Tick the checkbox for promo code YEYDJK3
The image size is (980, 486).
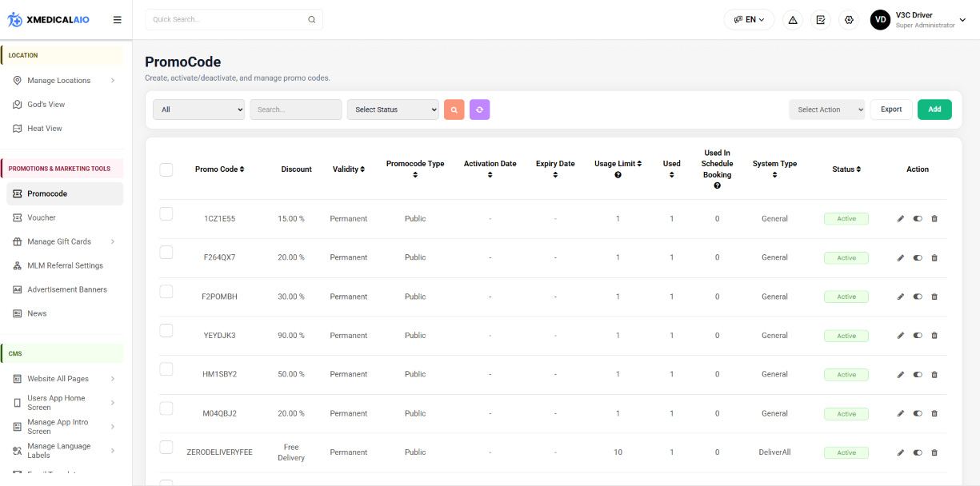[x=166, y=330]
